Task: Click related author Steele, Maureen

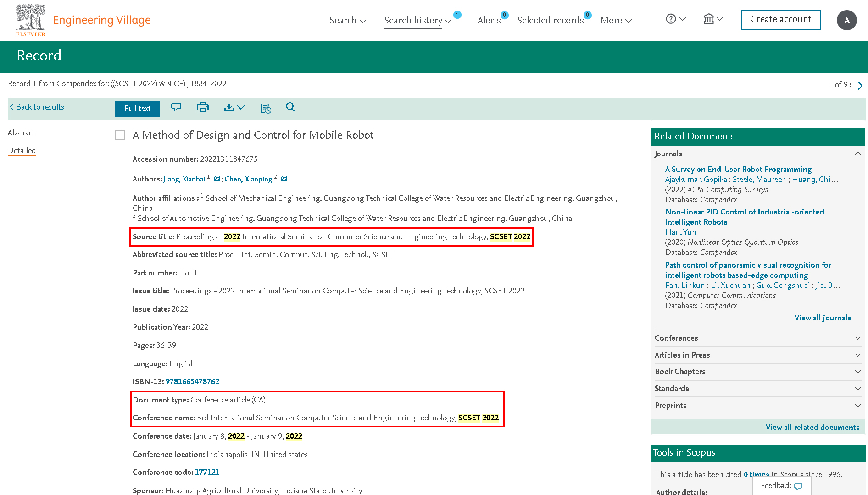Action: [759, 179]
